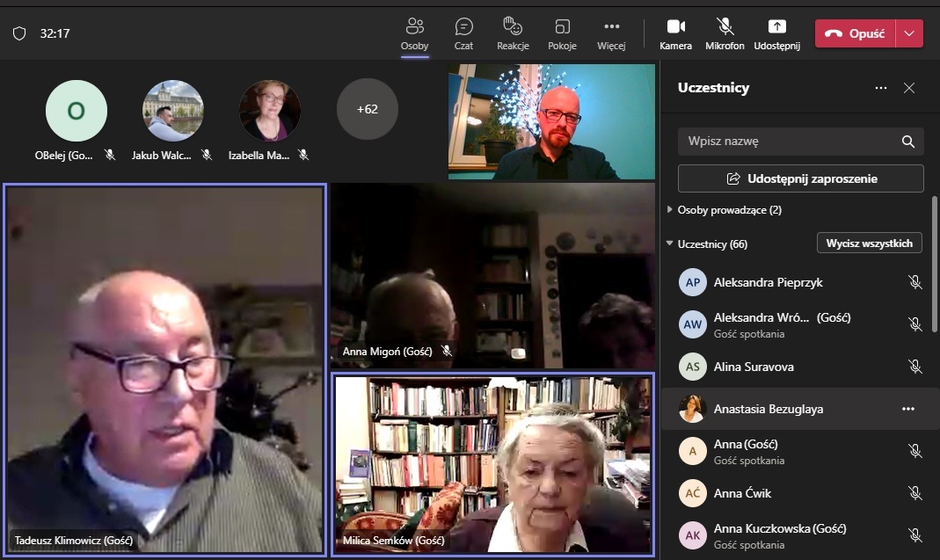Click muted mic icon for Aleksandra Wró... (Gość)
The height and width of the screenshot is (560, 940).
click(914, 324)
